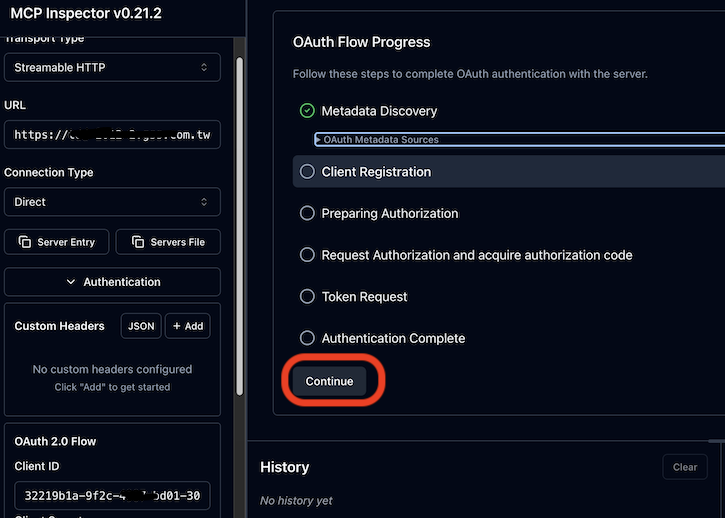This screenshot has width=725, height=518.
Task: Click the copy icon on Server Entry
Action: 25,242
